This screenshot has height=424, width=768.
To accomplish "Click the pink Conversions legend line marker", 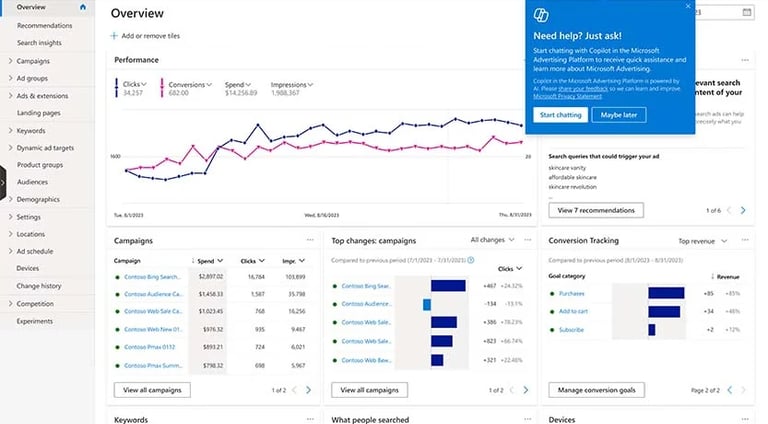I will pyautogui.click(x=162, y=88).
